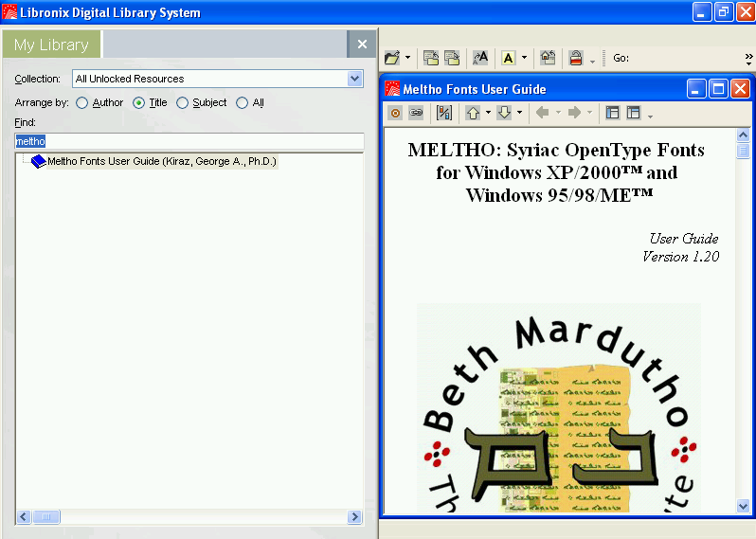Click the text size zoom icon
756x539 pixels.
480,58
